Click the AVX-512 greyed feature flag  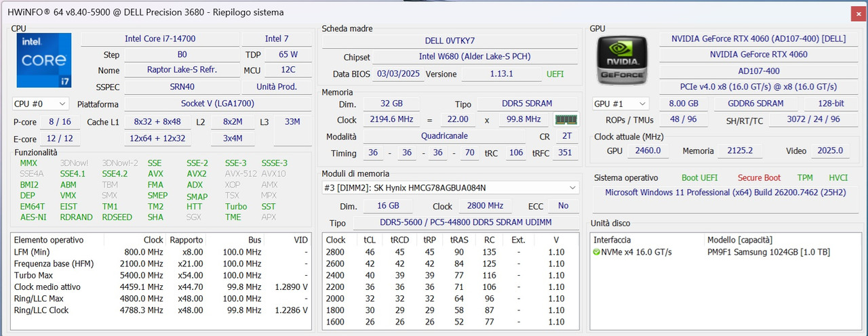coord(241,173)
